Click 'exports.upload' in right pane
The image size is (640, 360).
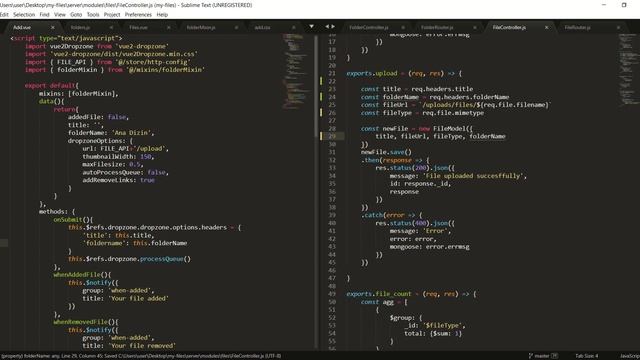click(371, 73)
